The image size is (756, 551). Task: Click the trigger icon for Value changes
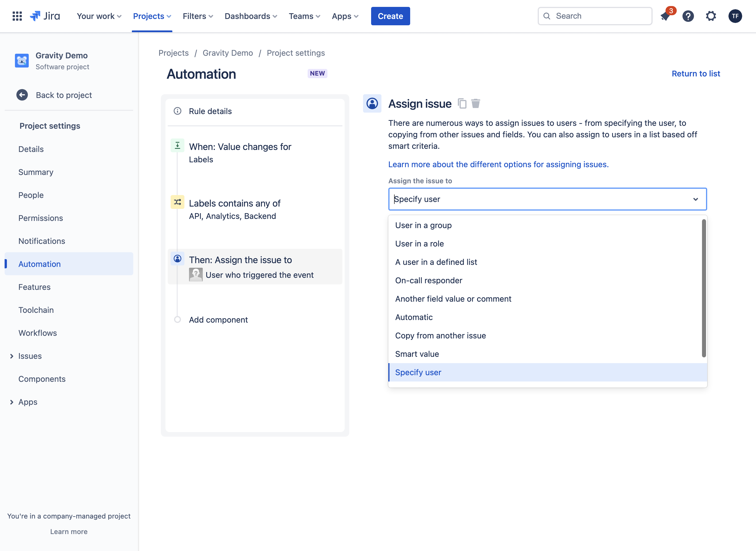[178, 145]
